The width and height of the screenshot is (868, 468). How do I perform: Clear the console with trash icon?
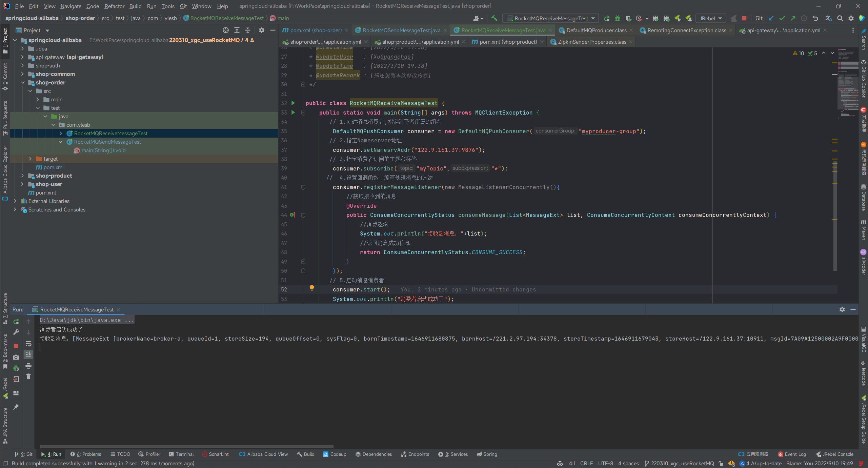point(28,377)
